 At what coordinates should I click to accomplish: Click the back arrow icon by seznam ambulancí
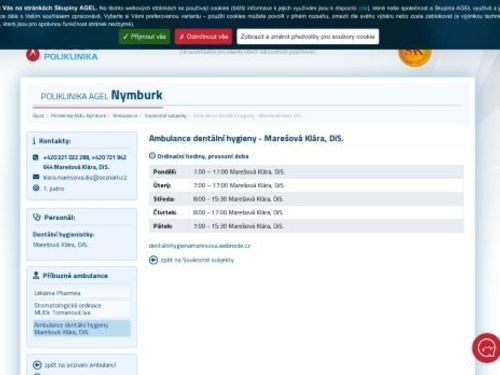point(37,365)
